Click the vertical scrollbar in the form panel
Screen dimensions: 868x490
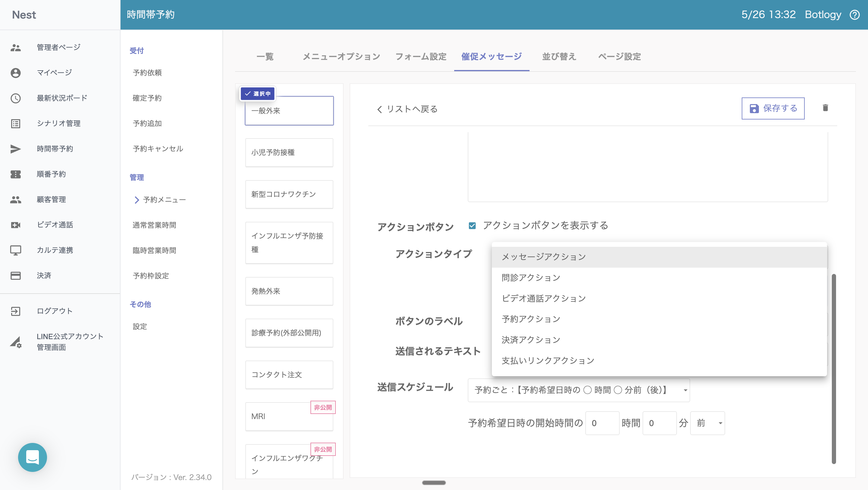coord(833,368)
